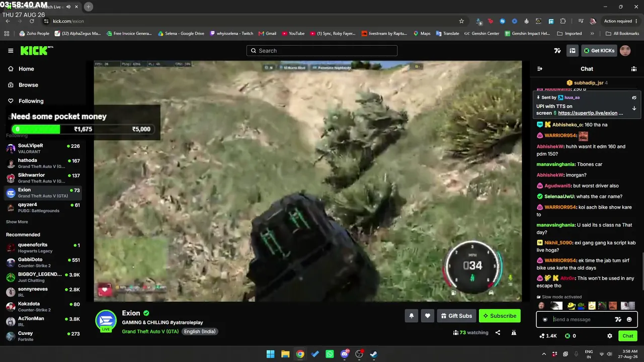The height and width of the screenshot is (362, 644).
Task: Open the Kick hamburger sidebar menu
Action: click(x=11, y=51)
